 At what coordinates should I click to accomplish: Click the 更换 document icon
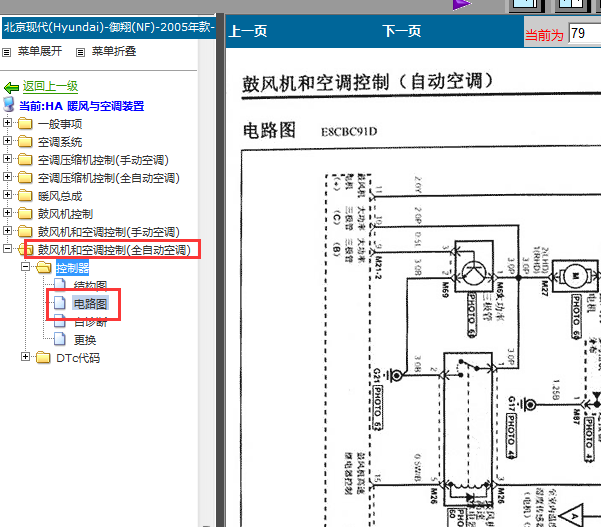pos(60,339)
